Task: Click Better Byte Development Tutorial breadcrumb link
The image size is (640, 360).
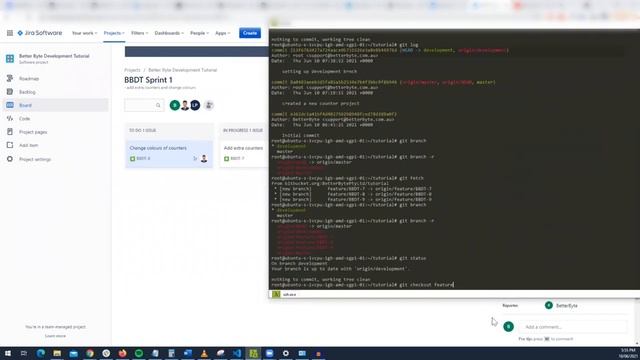Action: tap(182, 70)
